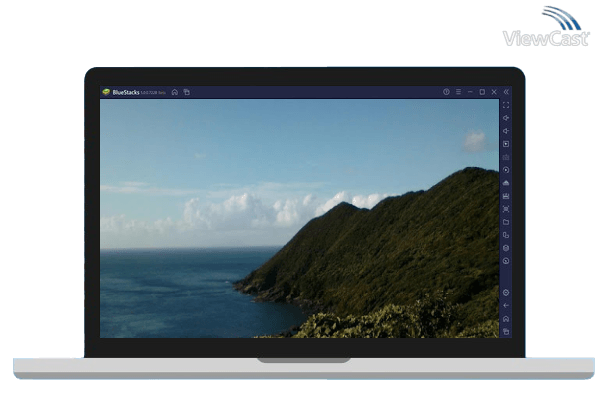Open recent apps icon at sidebar bottom
The width and height of the screenshot is (602, 414).
tap(506, 331)
